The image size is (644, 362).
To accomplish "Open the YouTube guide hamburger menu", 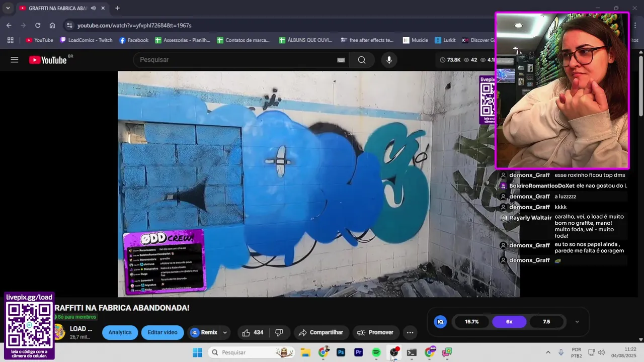I will (x=15, y=60).
